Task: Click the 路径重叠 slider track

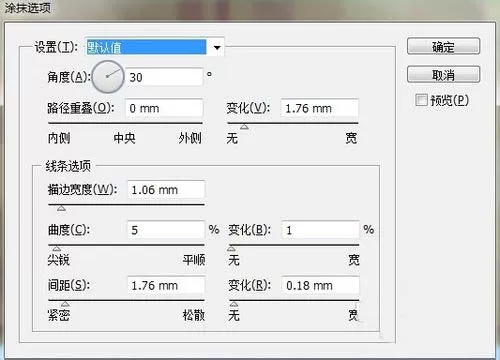Action: tap(125, 123)
